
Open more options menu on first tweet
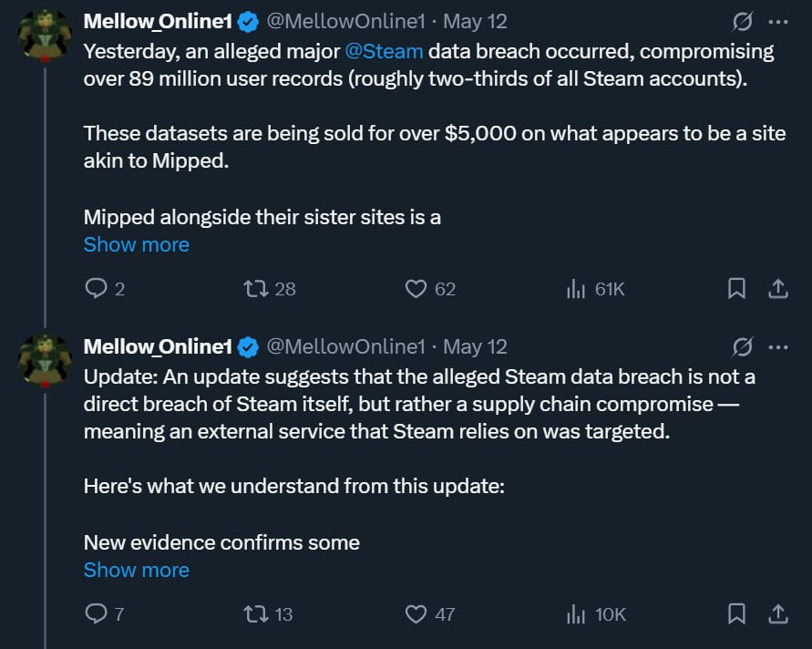coord(778,21)
